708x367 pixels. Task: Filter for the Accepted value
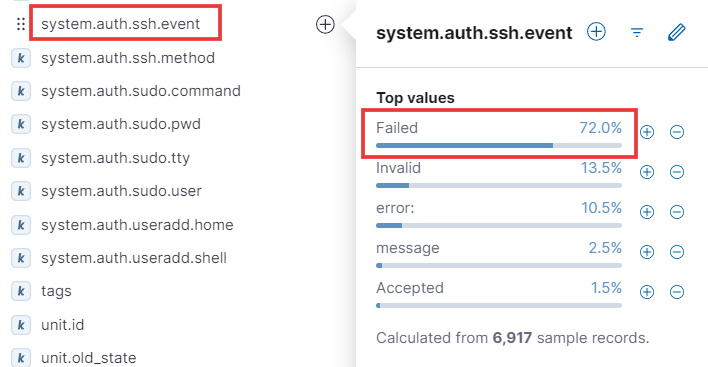tap(647, 292)
